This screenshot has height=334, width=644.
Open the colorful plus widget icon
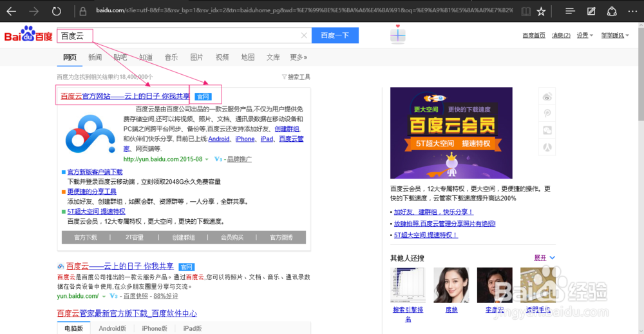397,35
